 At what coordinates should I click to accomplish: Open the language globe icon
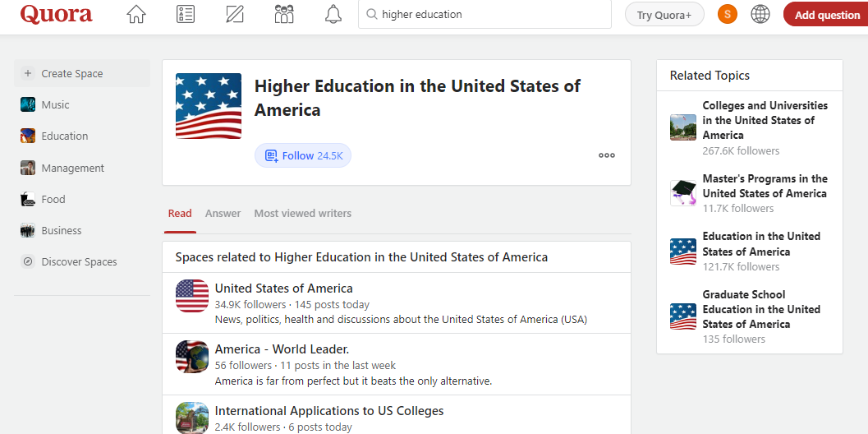(760, 14)
